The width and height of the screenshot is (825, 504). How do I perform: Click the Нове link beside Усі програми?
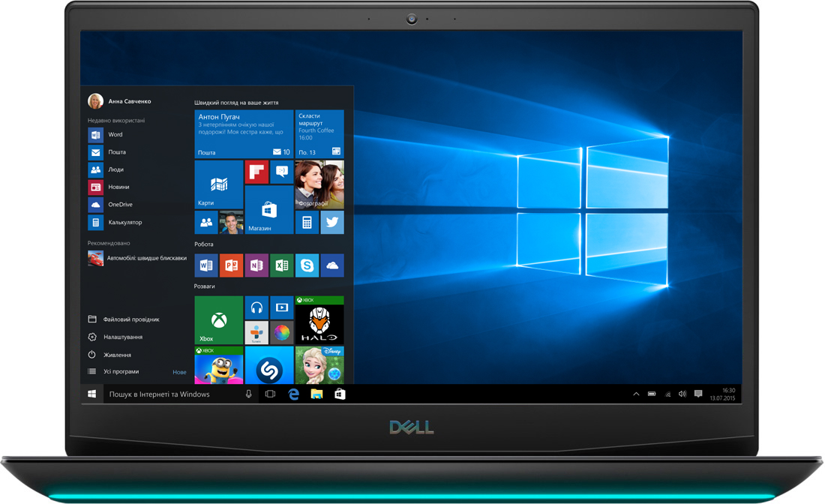pos(179,372)
